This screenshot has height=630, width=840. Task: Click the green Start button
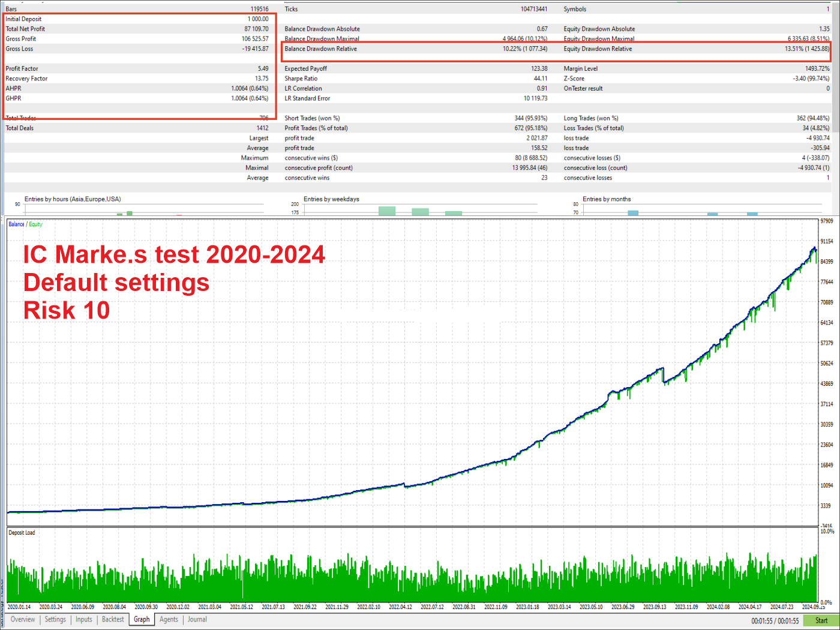point(821,620)
